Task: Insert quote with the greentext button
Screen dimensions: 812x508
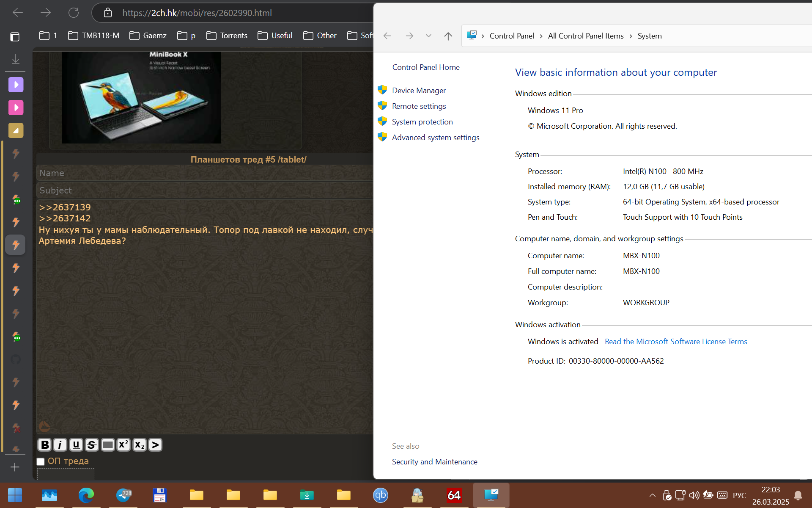Action: [x=155, y=445]
